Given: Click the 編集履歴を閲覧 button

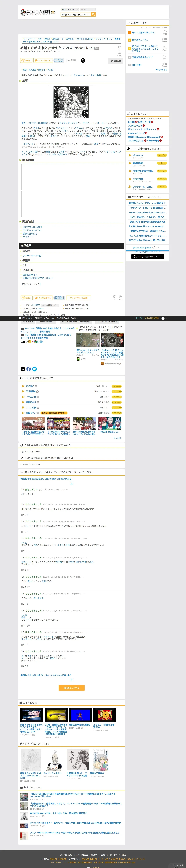Looking at the screenshot, I should point(46,321).
